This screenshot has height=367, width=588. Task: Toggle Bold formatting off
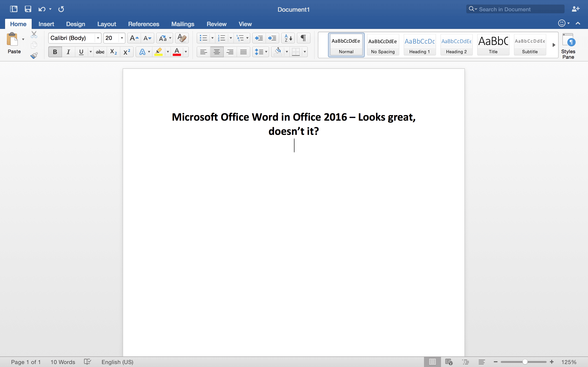click(x=55, y=52)
